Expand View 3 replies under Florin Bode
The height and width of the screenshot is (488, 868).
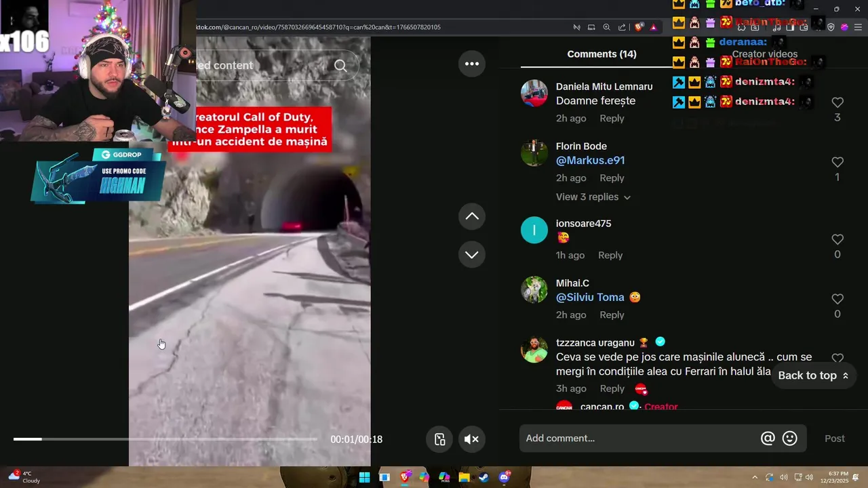593,197
